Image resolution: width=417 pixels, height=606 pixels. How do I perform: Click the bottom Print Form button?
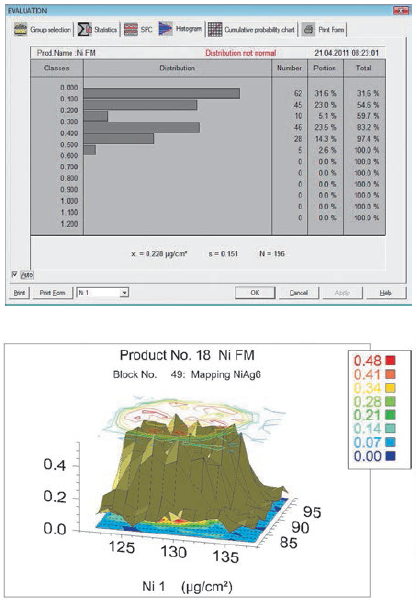(x=52, y=293)
